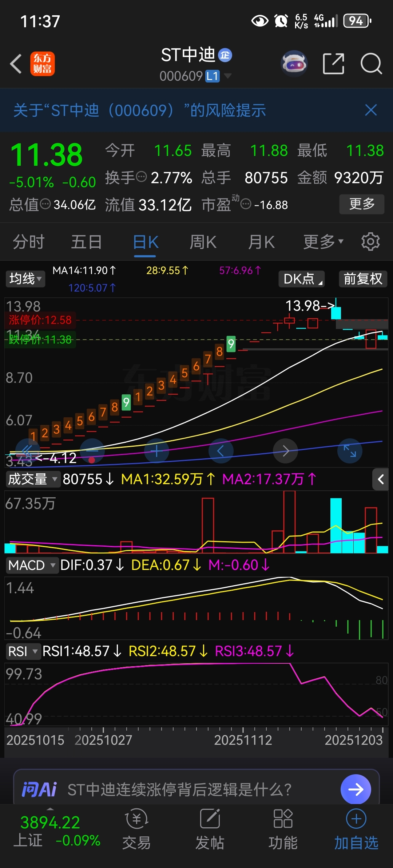Zoom out the K-line chart with minus
Image resolution: width=393 pixels, height=868 pixels.
(x=92, y=451)
